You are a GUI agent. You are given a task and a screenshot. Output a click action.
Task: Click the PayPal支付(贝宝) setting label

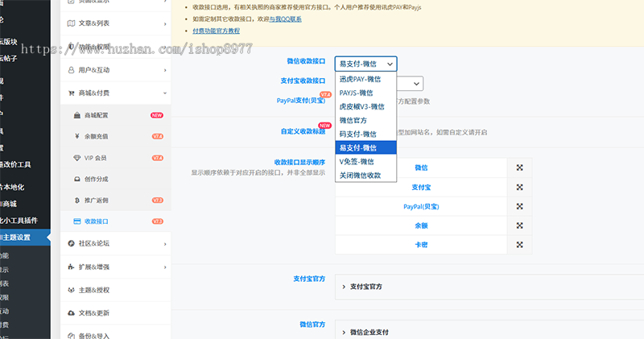click(x=300, y=101)
